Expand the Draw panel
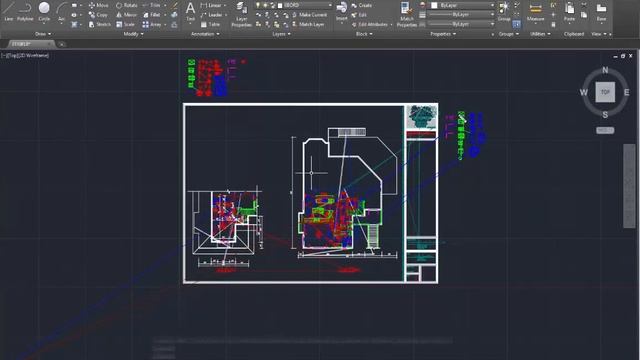This screenshot has width=640, height=360. (x=43, y=34)
